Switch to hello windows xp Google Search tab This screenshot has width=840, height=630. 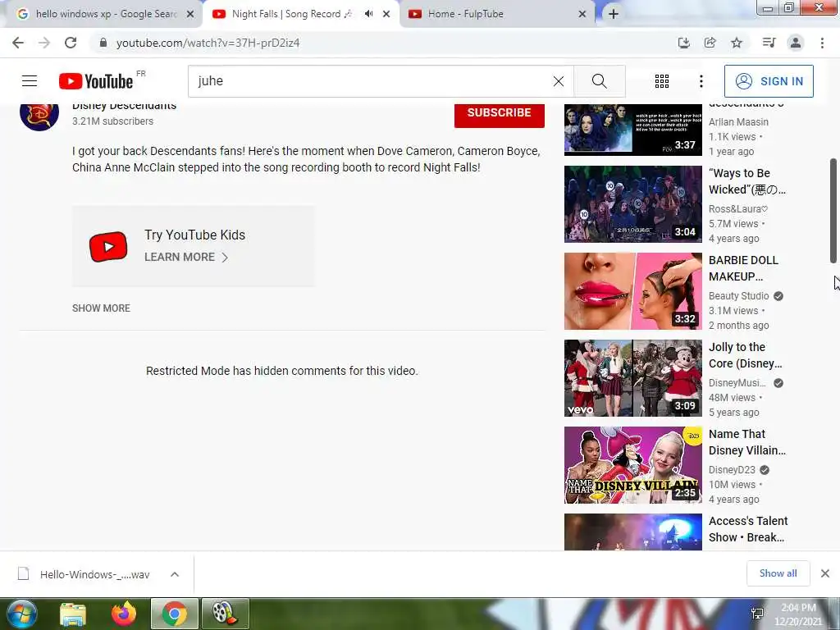click(106, 14)
